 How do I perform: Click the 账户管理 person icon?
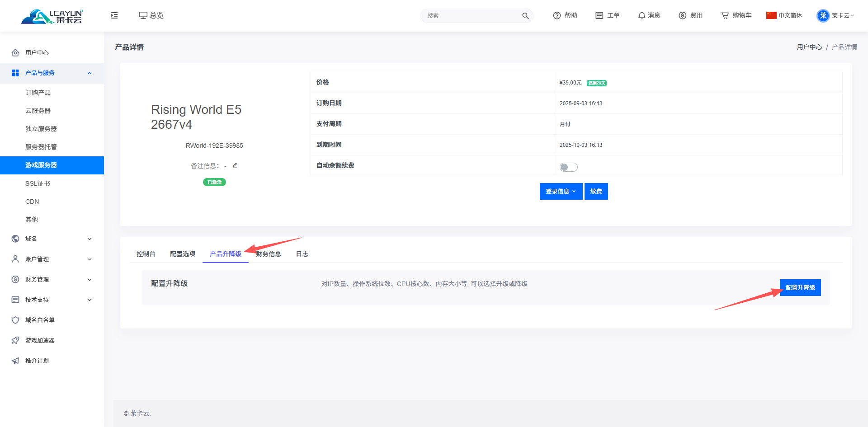pyautogui.click(x=15, y=259)
